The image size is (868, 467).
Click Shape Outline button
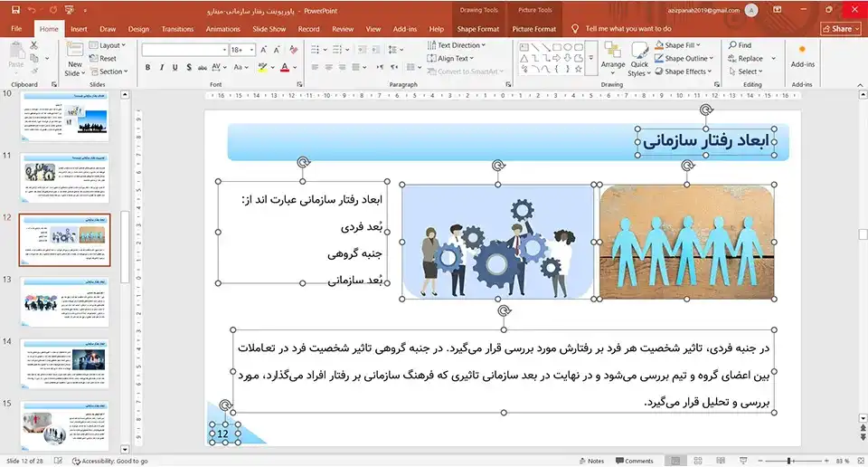pos(684,58)
